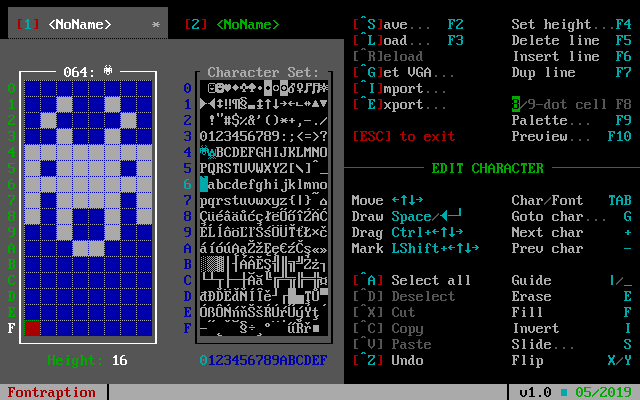Switch to the second <NoName> font tab
This screenshot has height=400, width=640.
[x=234, y=24]
